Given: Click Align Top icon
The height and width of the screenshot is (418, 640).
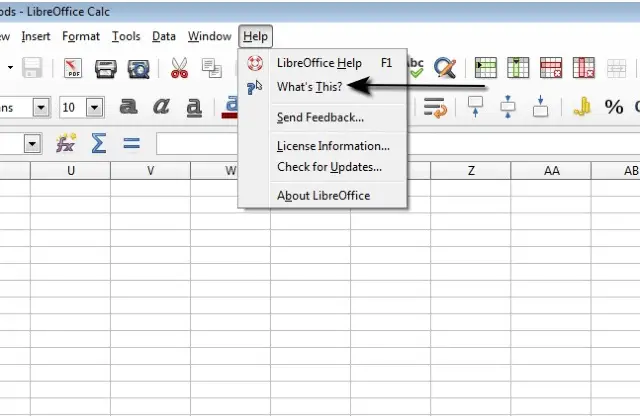Looking at the screenshot, I should coord(476,107).
